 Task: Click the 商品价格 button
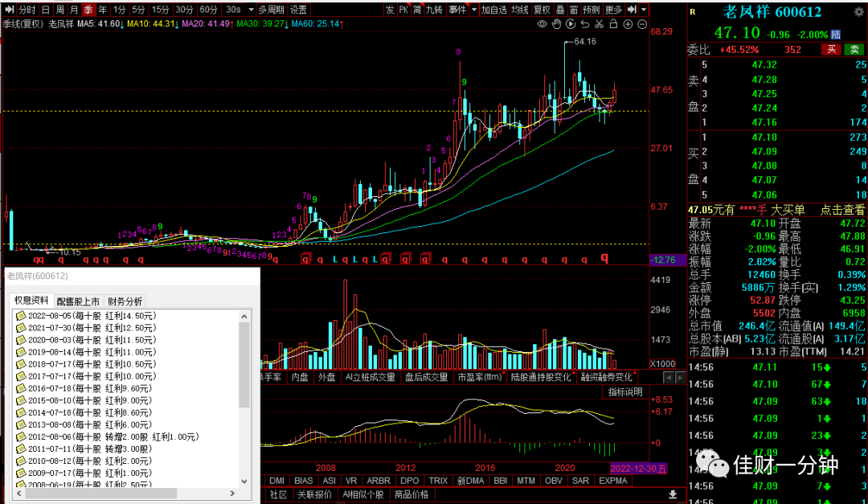point(411,494)
